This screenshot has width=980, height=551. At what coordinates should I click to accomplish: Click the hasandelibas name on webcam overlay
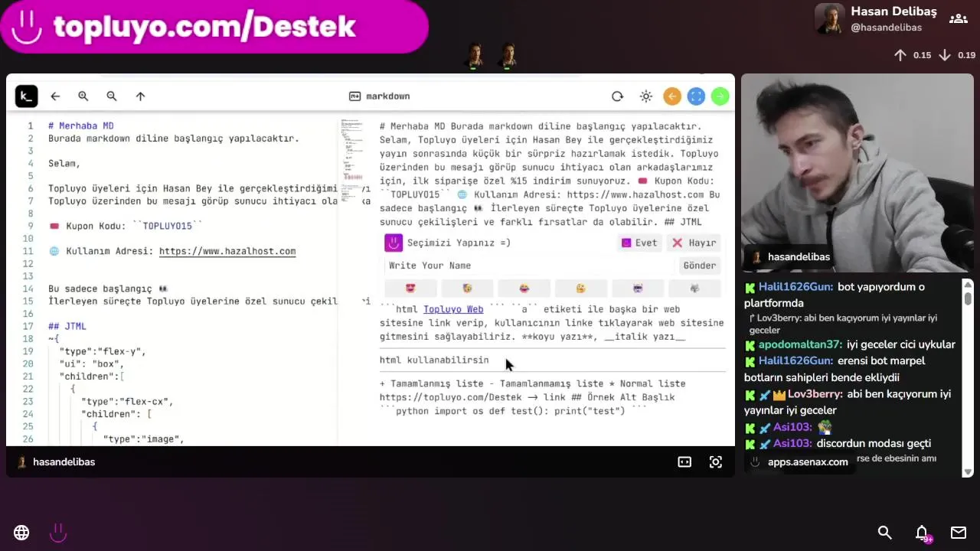coord(799,257)
